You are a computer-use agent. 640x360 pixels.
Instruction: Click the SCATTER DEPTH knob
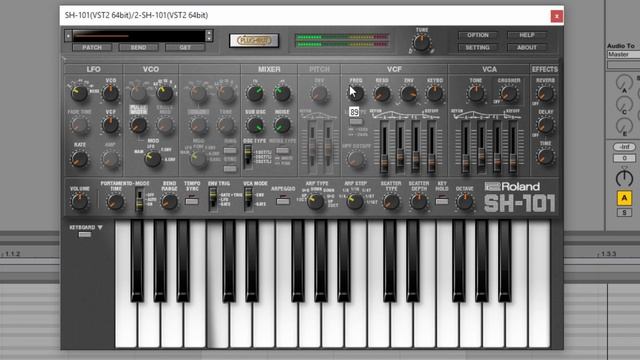click(419, 202)
